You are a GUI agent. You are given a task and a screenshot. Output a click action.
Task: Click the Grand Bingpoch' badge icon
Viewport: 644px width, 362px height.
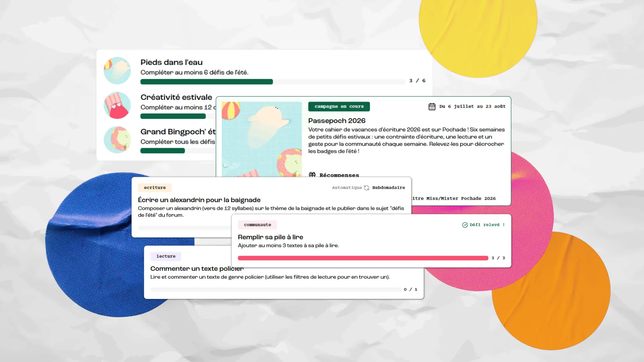[117, 140]
